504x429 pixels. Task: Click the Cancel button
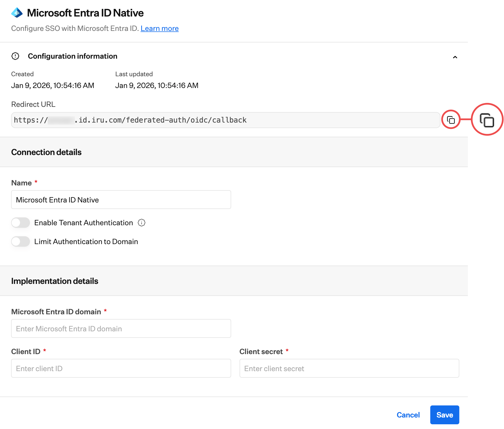[408, 415]
